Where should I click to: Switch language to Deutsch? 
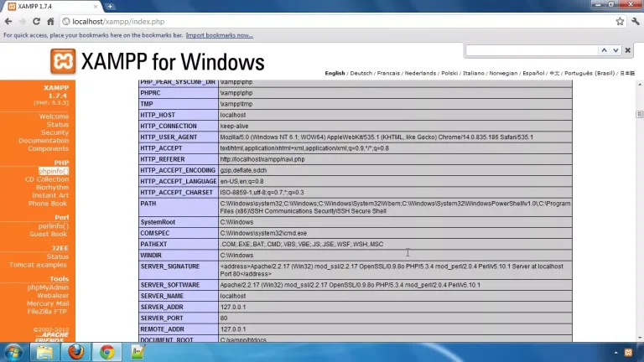(x=361, y=73)
